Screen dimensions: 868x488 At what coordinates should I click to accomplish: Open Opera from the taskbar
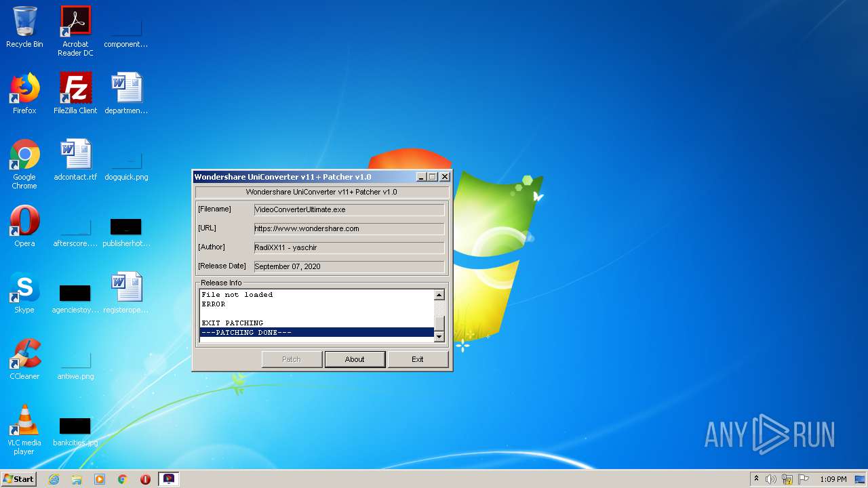(145, 479)
